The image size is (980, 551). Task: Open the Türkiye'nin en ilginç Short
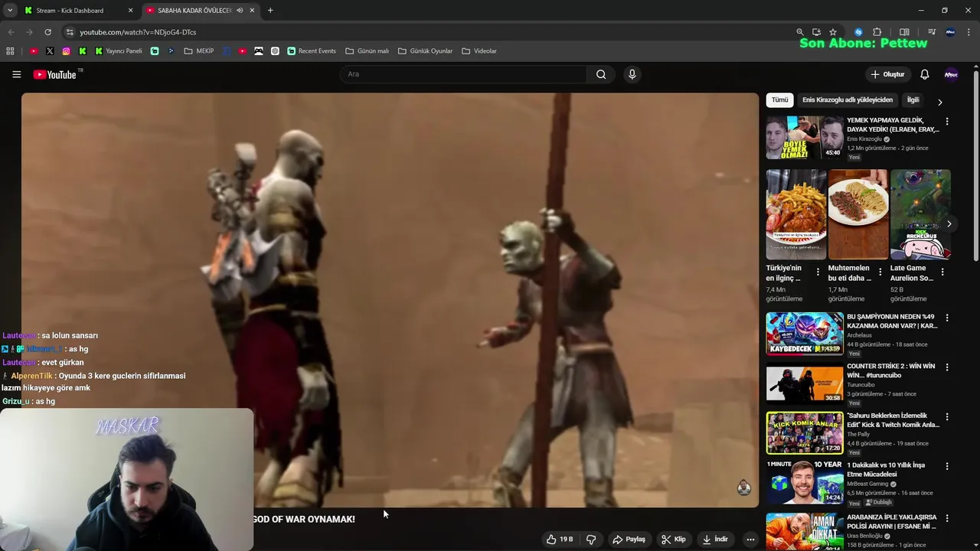pyautogui.click(x=796, y=215)
